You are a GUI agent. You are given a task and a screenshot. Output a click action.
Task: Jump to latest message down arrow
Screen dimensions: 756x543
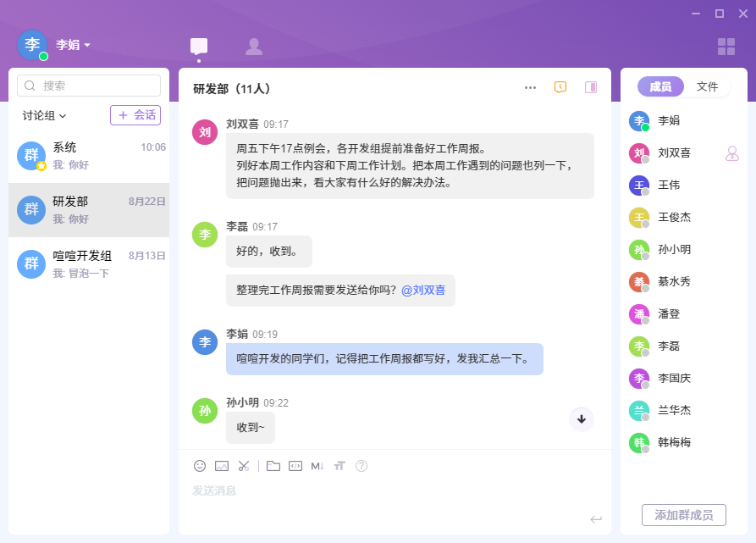click(582, 419)
